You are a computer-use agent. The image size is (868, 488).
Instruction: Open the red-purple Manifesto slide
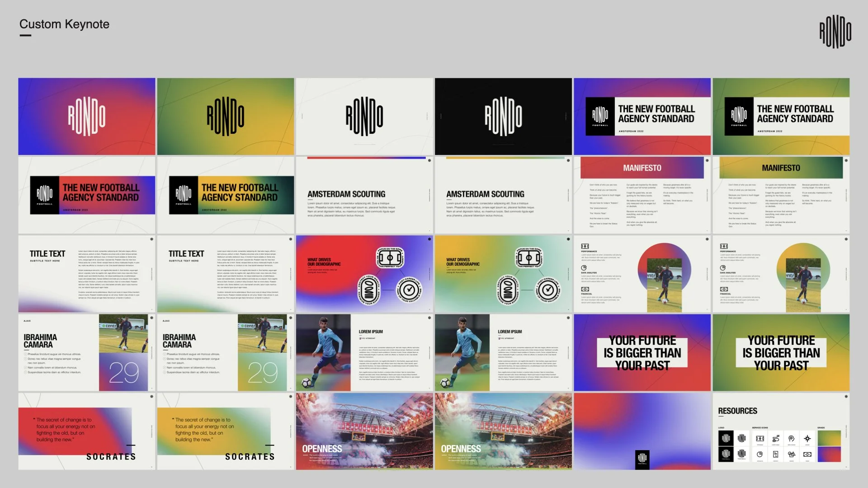coord(642,195)
